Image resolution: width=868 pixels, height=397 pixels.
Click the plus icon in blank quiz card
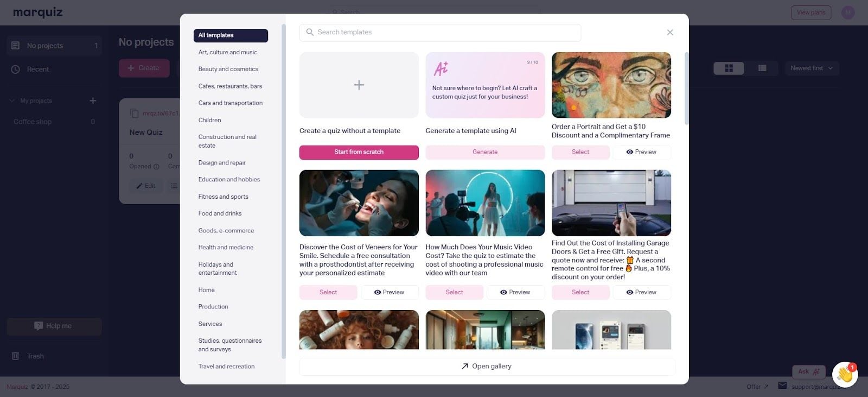(x=359, y=85)
